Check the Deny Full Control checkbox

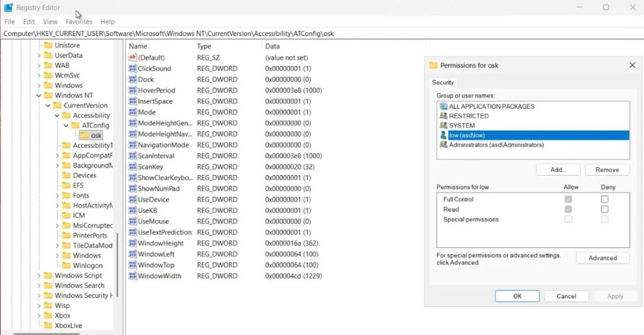point(604,199)
